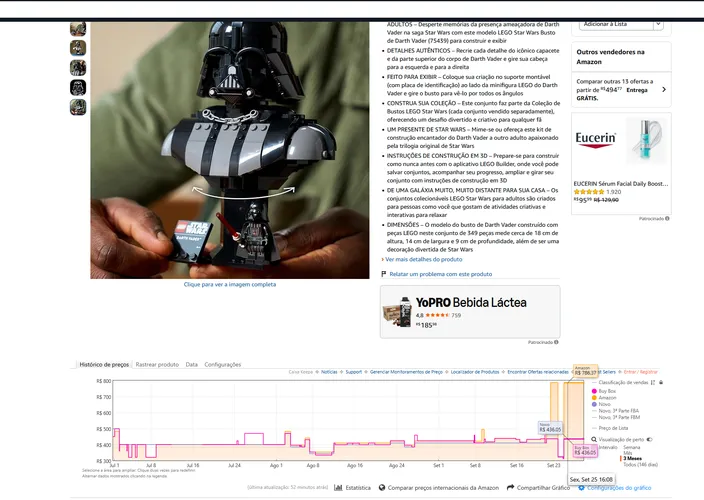The width and height of the screenshot is (704, 500).
Task: Click the YoPRO 4,8 star rating
Action: click(432, 315)
